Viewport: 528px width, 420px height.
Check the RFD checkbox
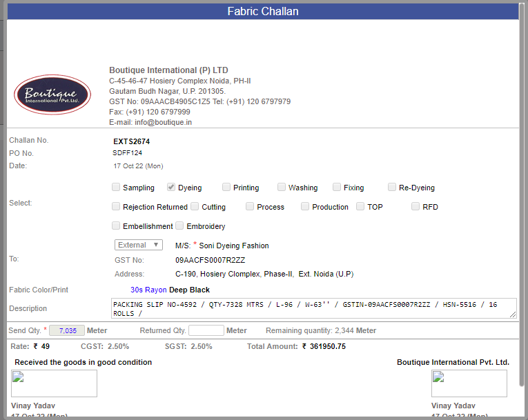click(415, 206)
